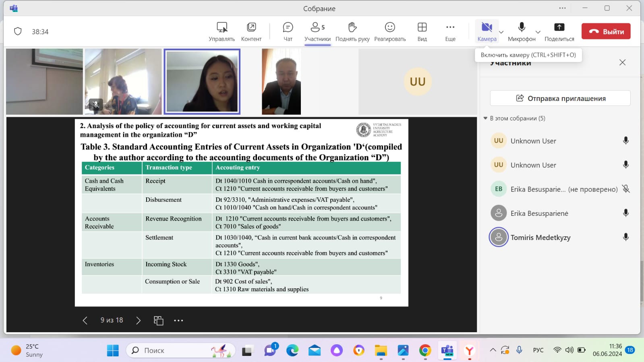This screenshot has width=644, height=362.
Task: Click the 'Отправка приглашения' button
Action: (560, 98)
